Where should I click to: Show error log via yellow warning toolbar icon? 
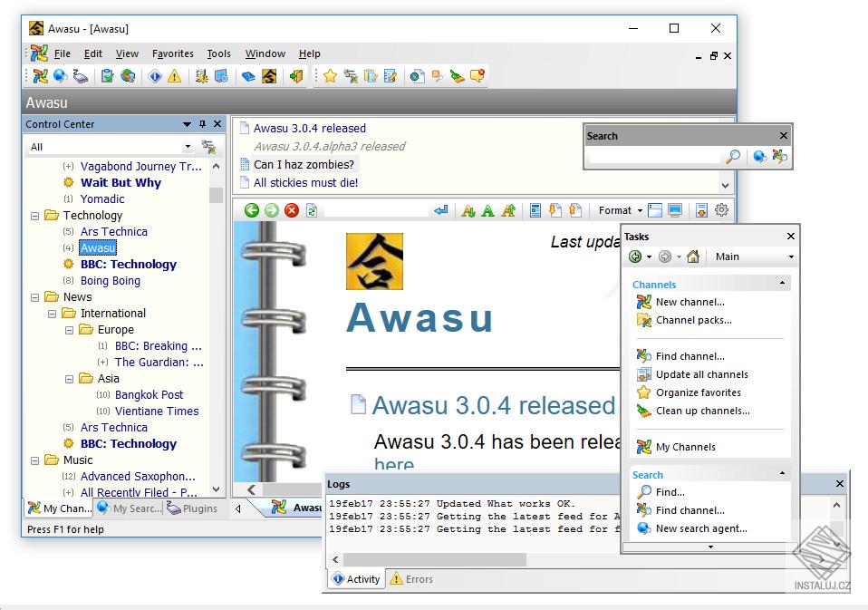pos(174,76)
